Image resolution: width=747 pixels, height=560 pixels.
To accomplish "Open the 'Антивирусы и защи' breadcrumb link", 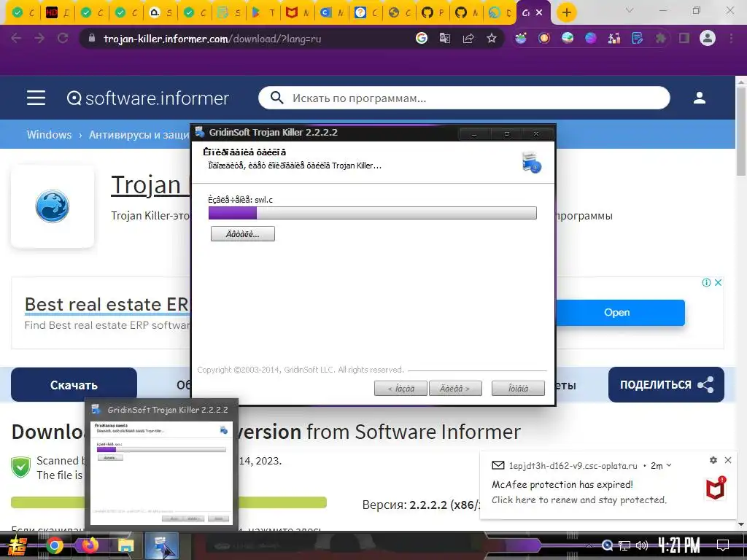I will tap(139, 135).
